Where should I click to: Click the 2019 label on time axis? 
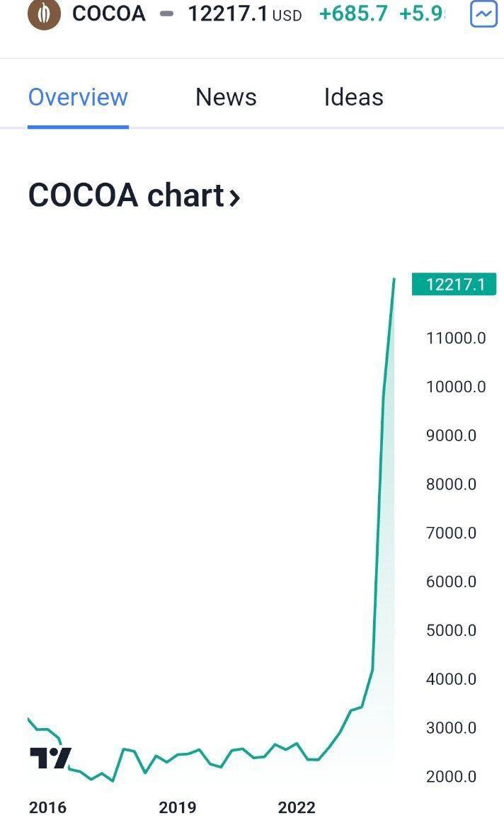tap(177, 807)
